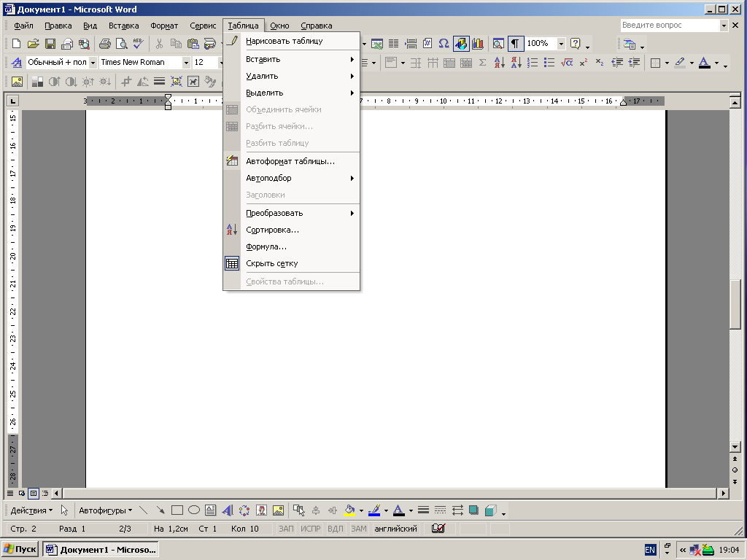Click the Paste clipboard icon
This screenshot has height=560, width=747.
(193, 44)
